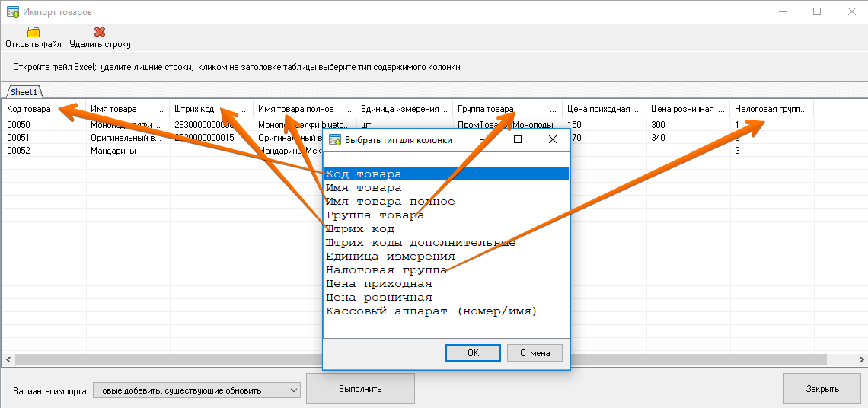Click the tax group cell 3
Viewport: 868px width, 408px height.
pos(772,150)
